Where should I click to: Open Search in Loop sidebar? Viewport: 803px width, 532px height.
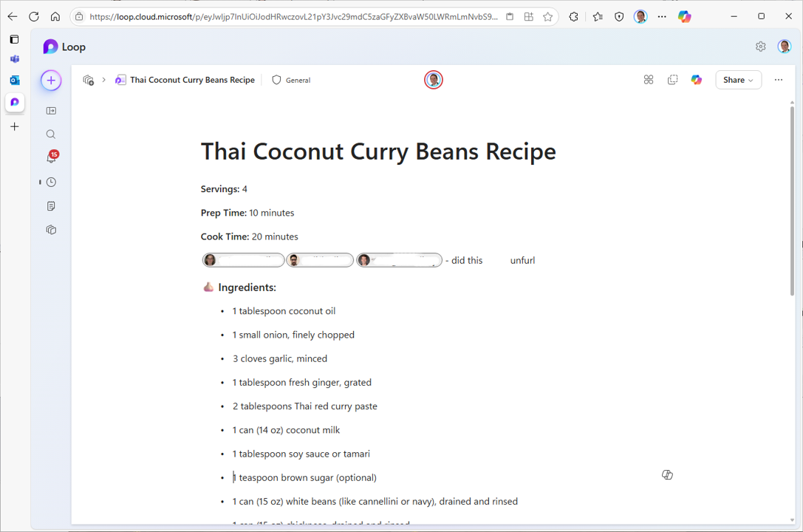click(51, 134)
